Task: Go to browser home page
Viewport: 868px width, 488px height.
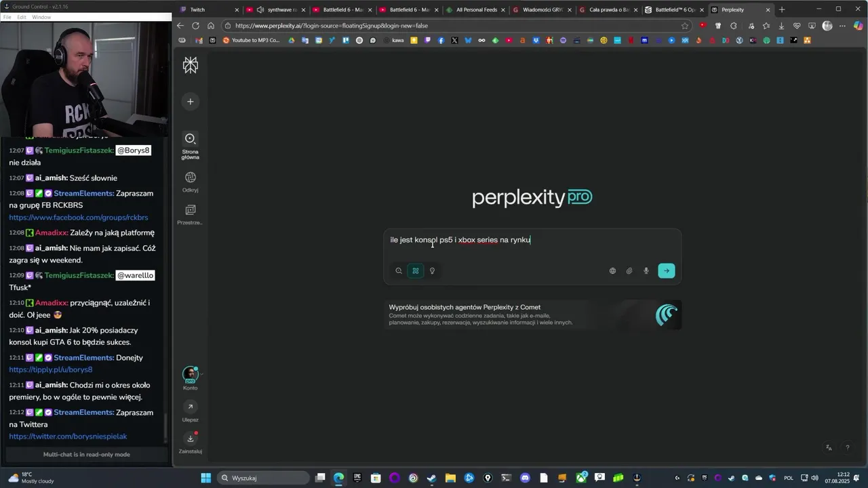Action: point(211,26)
